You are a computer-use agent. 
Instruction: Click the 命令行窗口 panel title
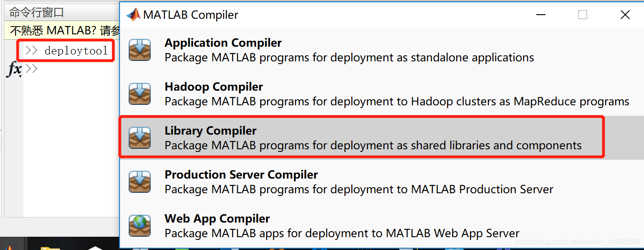tap(37, 12)
